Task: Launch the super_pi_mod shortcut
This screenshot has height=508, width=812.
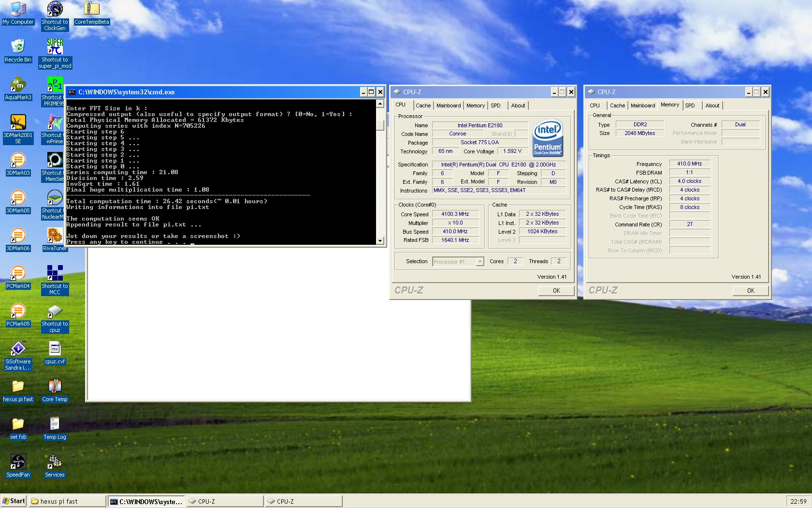Action: pyautogui.click(x=55, y=54)
